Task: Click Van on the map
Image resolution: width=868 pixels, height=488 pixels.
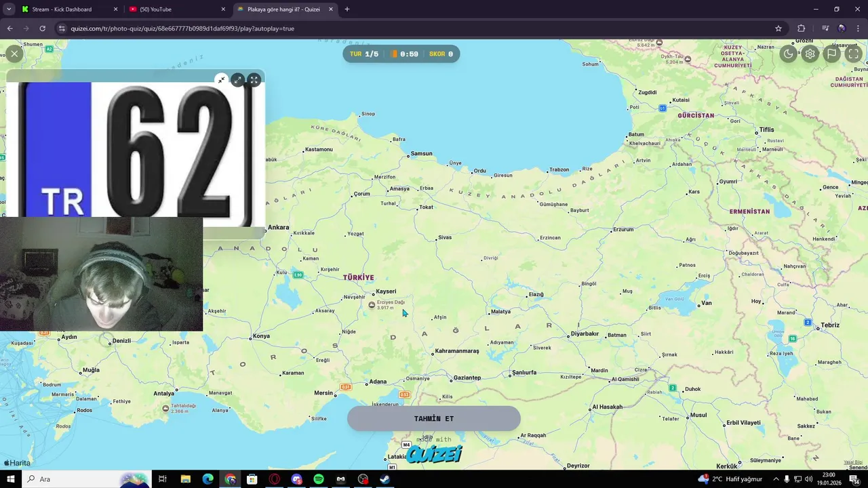Action: coord(705,303)
